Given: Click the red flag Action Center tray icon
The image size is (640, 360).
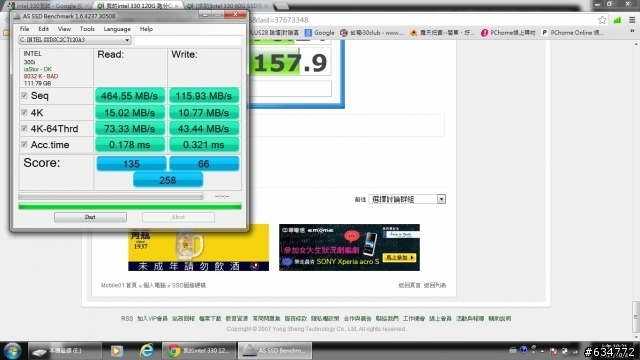Looking at the screenshot, I should pos(553,351).
